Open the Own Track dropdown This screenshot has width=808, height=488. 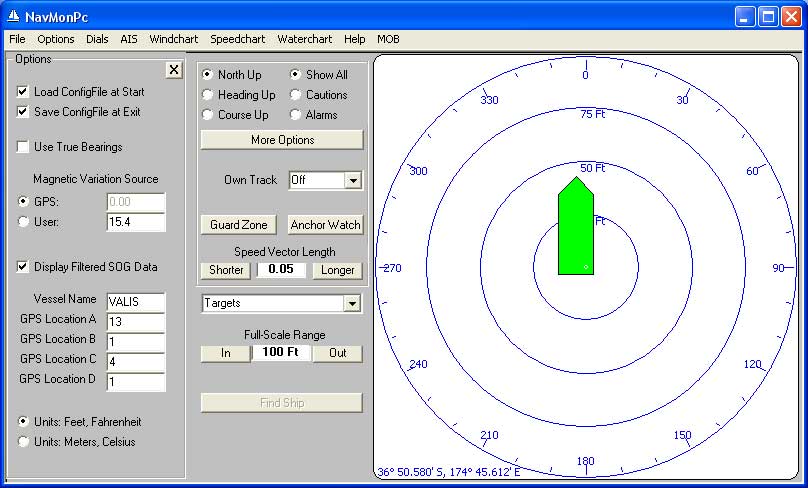[352, 181]
